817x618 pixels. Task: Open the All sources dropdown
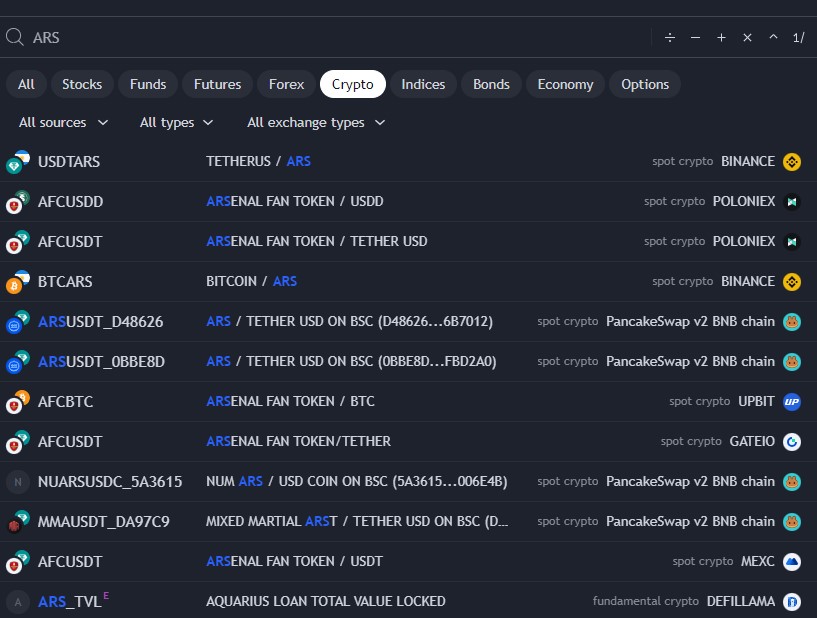65,122
